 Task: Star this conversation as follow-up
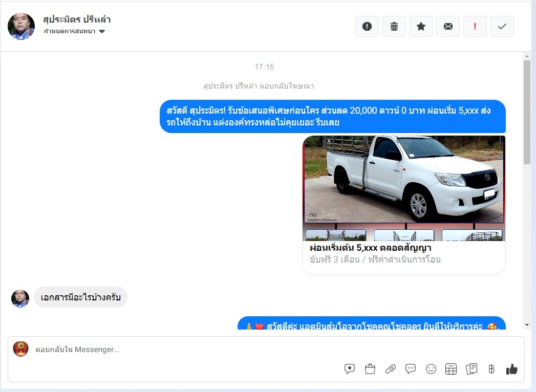[x=421, y=26]
